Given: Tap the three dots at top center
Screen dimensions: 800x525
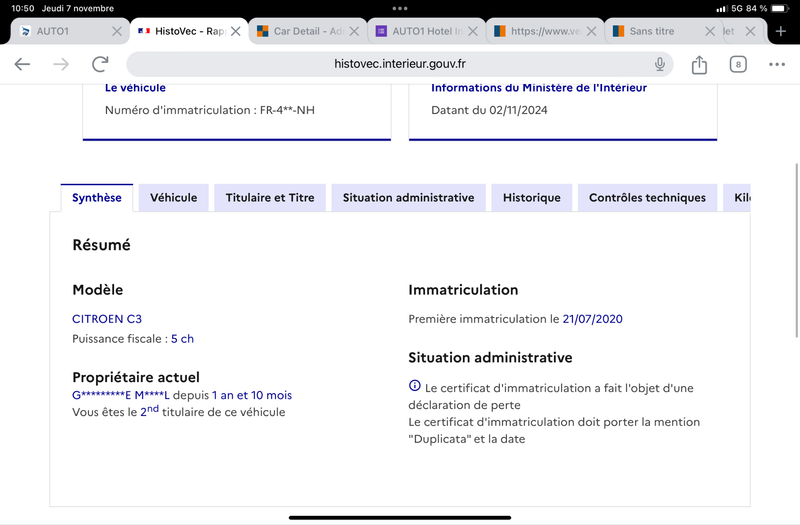Looking at the screenshot, I should click(399, 9).
